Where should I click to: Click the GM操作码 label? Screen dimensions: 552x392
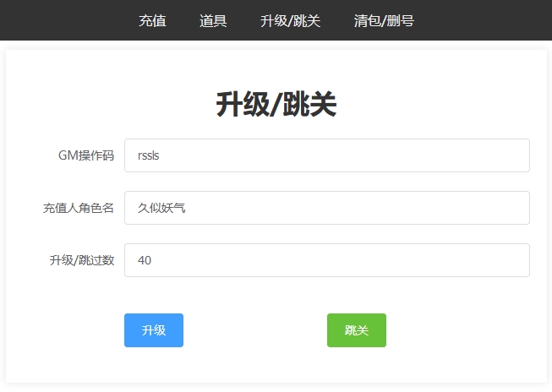point(86,155)
